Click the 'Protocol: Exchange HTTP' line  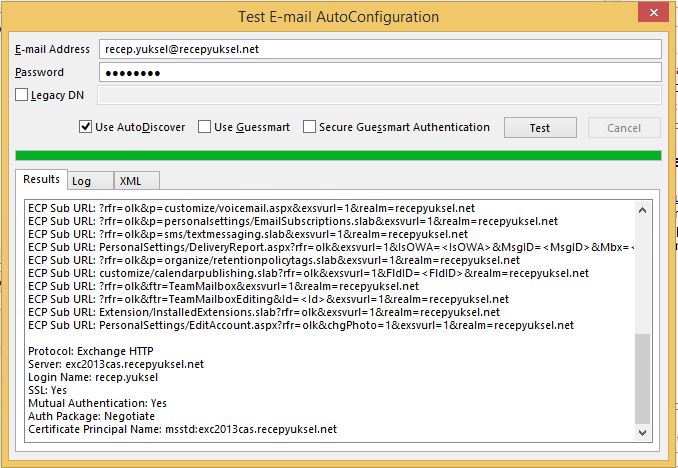[91, 351]
